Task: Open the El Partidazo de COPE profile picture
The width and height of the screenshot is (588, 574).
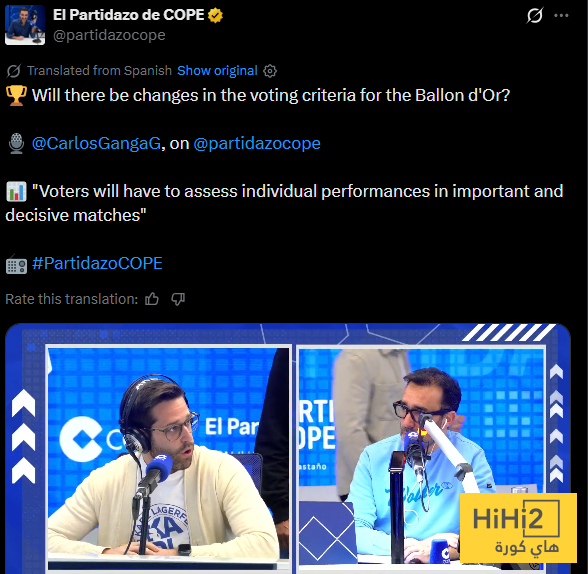Action: [x=25, y=25]
